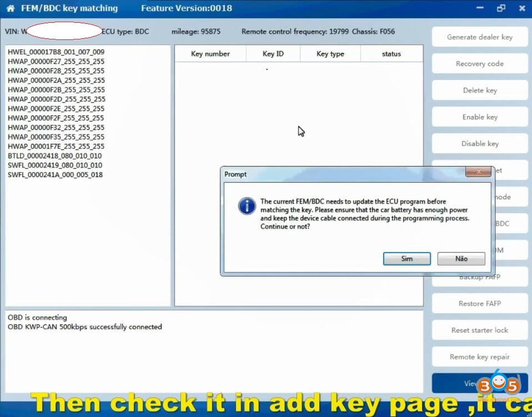The image size is (532, 417).
Task: Select HWAP_00000F27_255_255_255 entry
Action: point(56,62)
